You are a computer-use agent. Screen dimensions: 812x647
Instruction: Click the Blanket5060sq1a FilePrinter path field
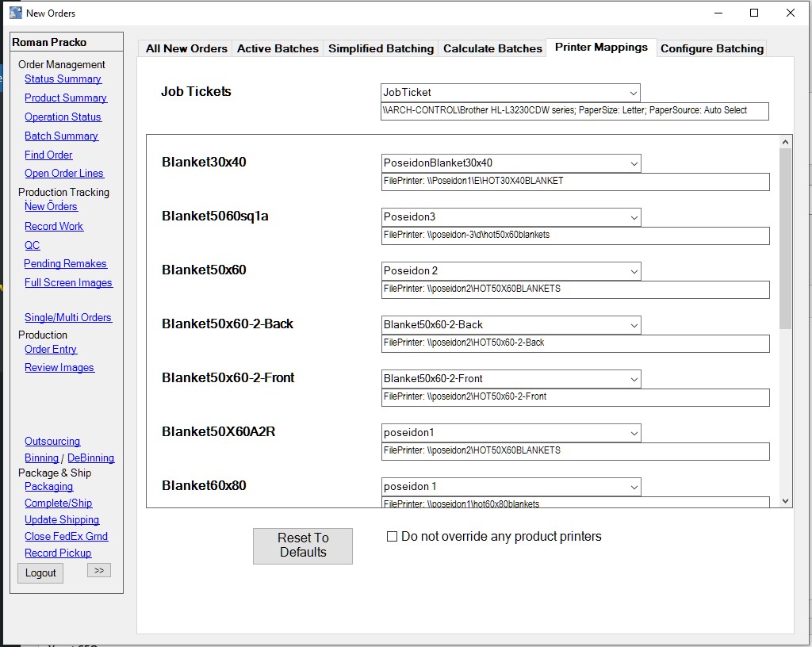click(x=575, y=235)
